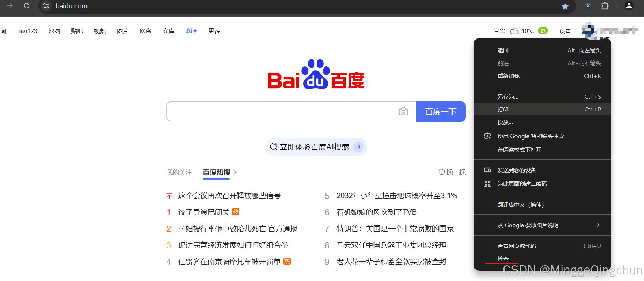The height and width of the screenshot is (281, 644).
Task: Click the bookmark star icon
Action: click(x=565, y=6)
